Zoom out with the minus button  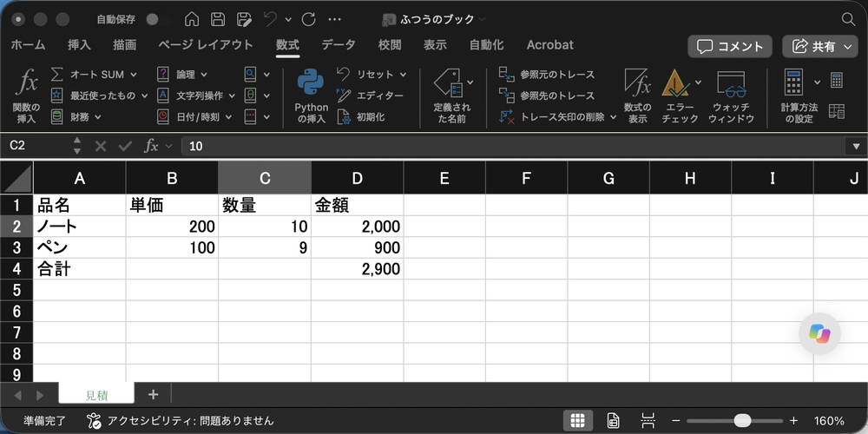click(x=675, y=421)
